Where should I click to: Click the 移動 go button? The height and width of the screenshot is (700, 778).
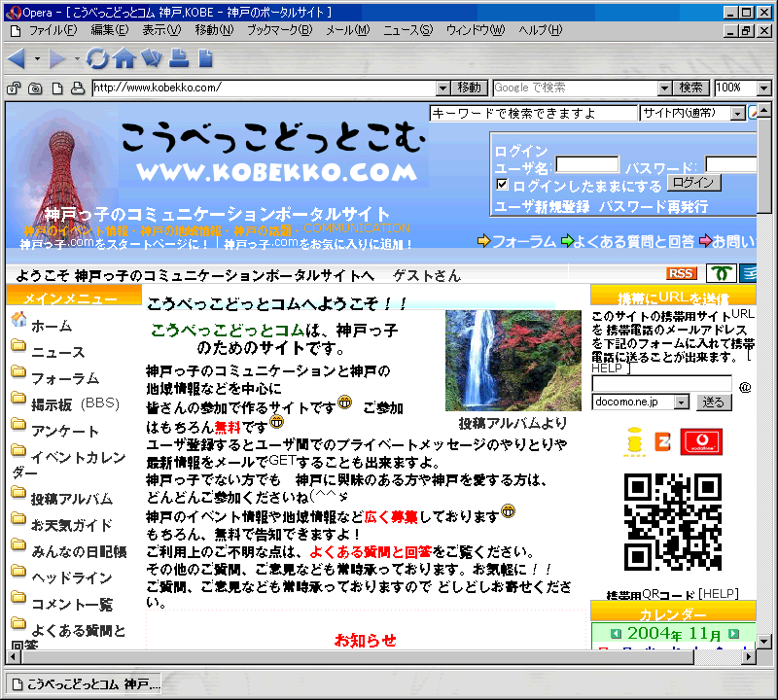(x=470, y=88)
